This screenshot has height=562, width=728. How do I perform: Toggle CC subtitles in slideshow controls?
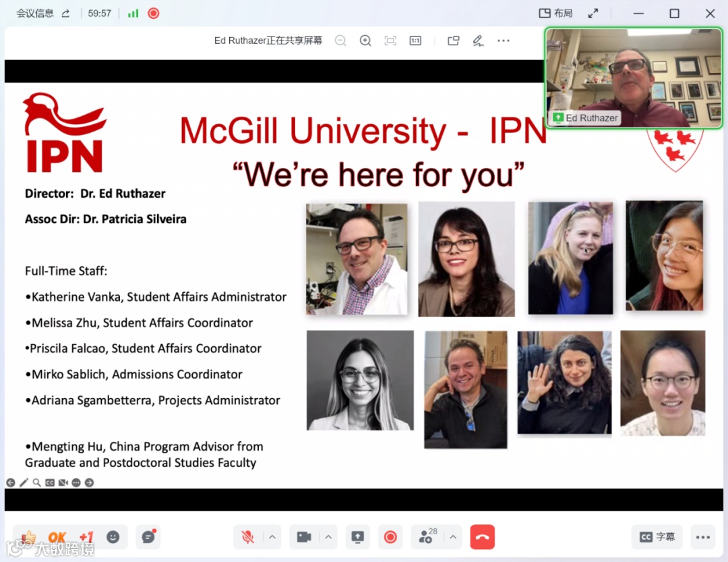pyautogui.click(x=50, y=483)
